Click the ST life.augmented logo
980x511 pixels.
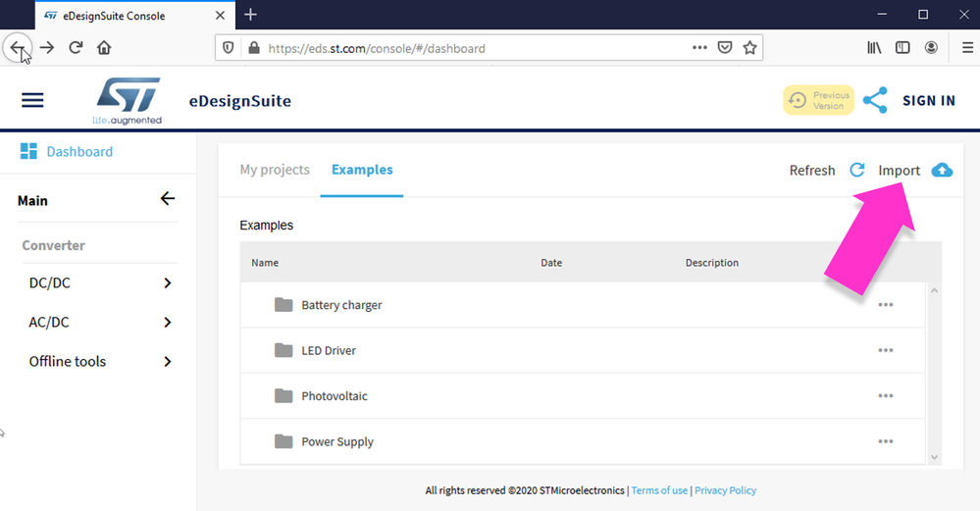[x=128, y=101]
